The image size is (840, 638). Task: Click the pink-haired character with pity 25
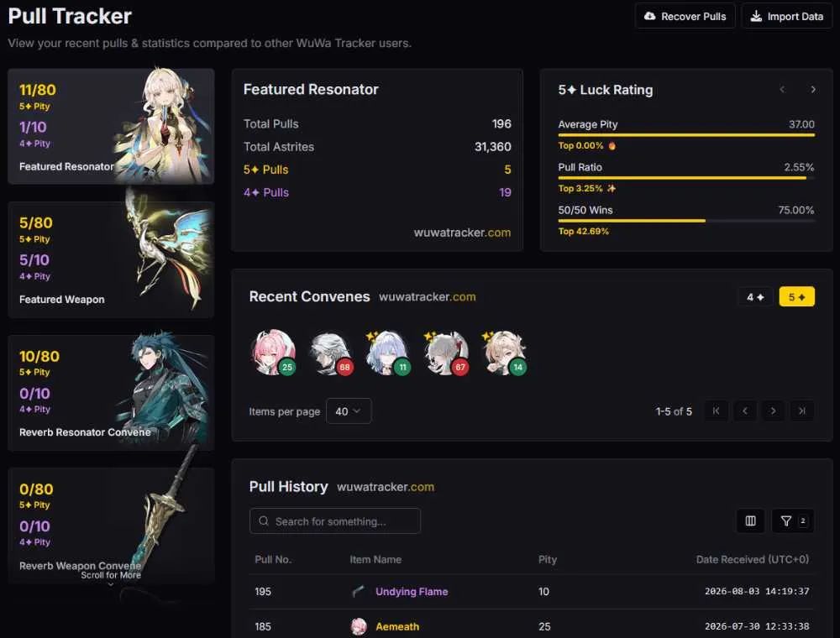pos(273,353)
